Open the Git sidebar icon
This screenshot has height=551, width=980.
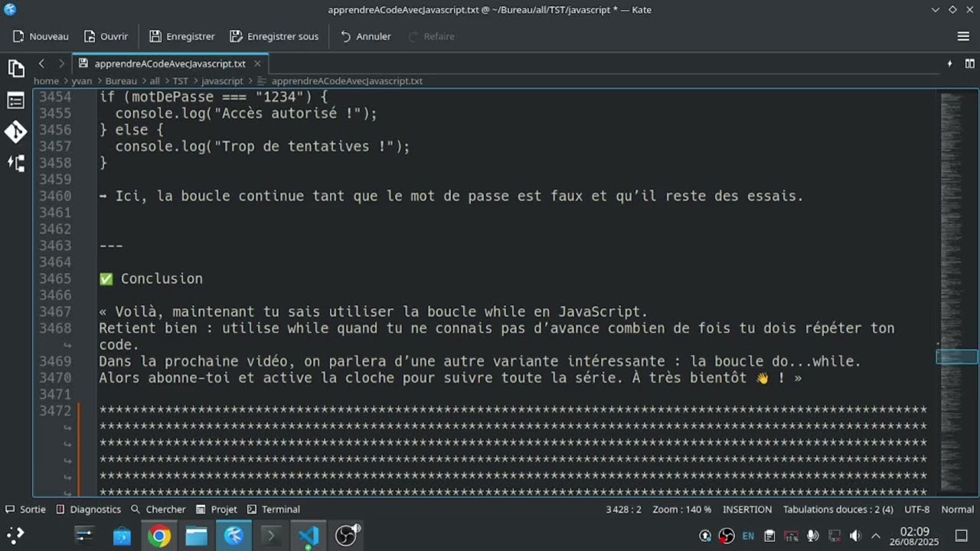click(16, 132)
